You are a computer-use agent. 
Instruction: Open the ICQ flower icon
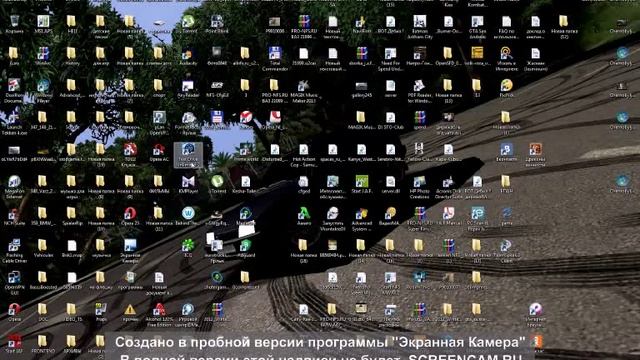[188, 248]
